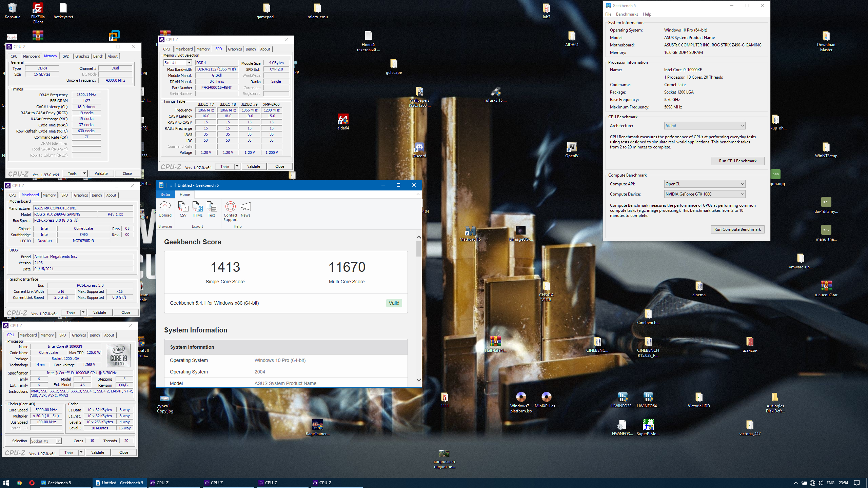Click Run Compute Benchmark button
The height and width of the screenshot is (488, 868).
point(737,229)
